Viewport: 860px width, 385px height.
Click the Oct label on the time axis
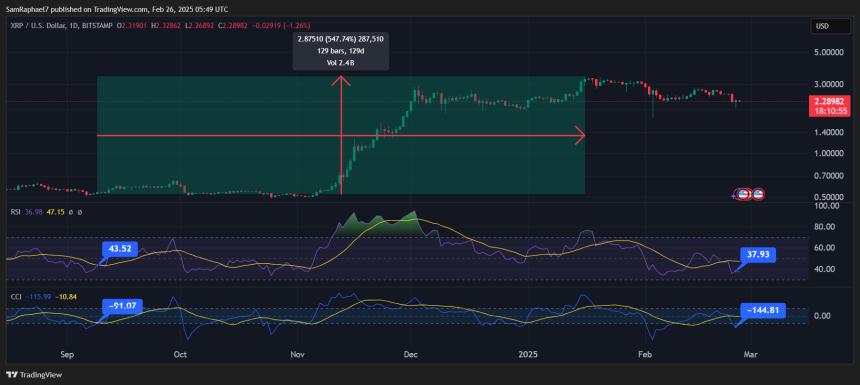click(x=180, y=354)
